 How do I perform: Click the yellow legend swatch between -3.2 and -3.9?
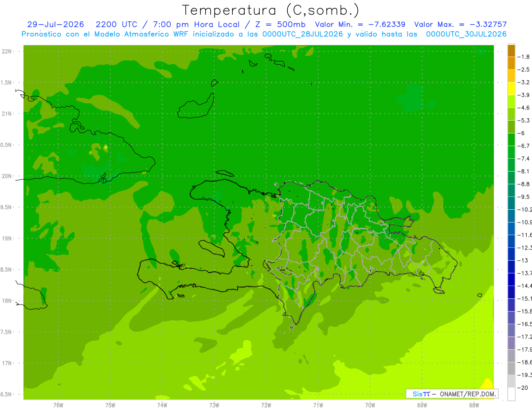(x=511, y=89)
